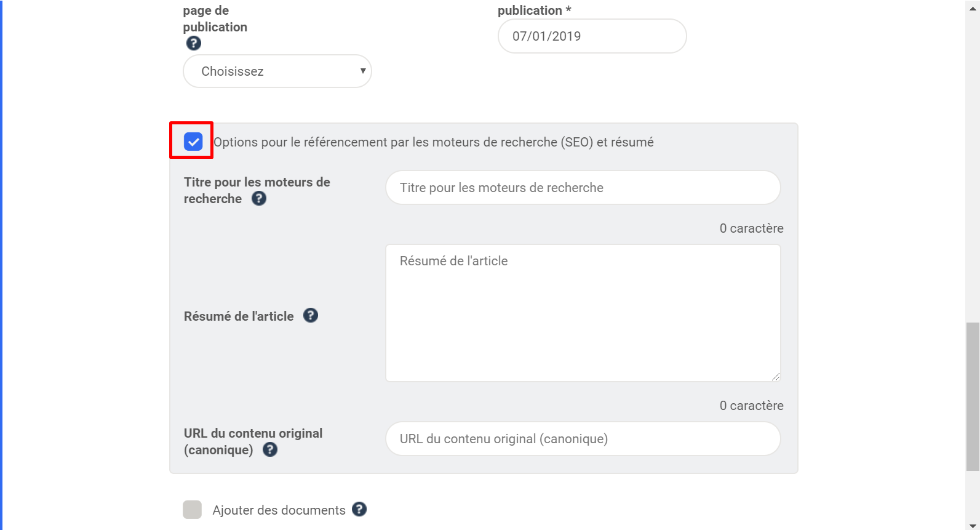Click help icon beside Résumé de l'article
The image size is (980, 530).
311,315
